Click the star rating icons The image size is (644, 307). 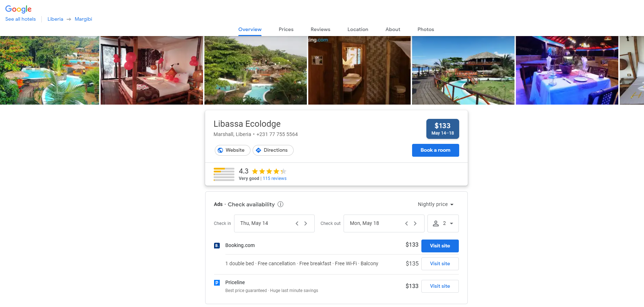coord(269,171)
